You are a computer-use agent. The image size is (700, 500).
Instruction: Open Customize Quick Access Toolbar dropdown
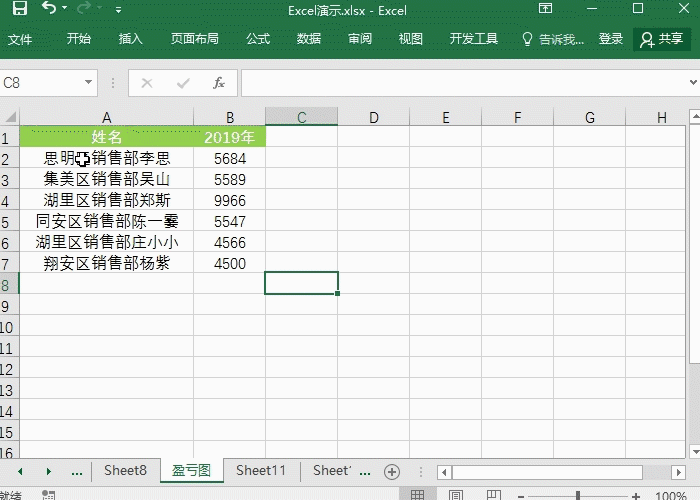point(118,10)
